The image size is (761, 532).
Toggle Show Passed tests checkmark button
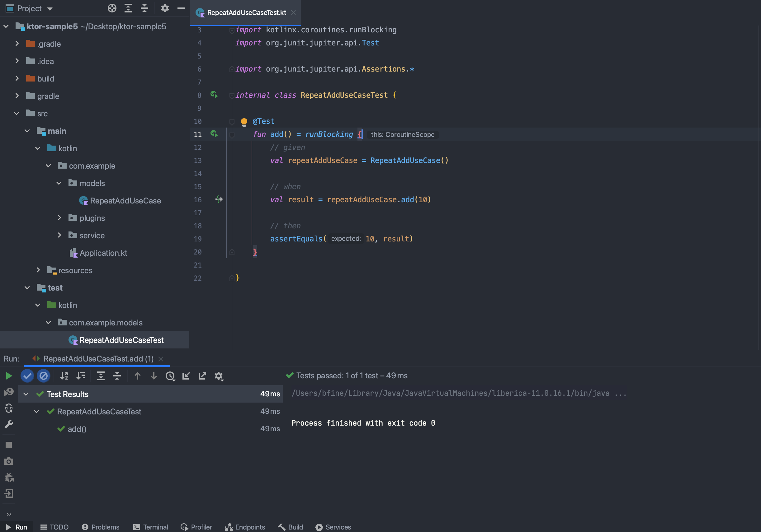27,376
